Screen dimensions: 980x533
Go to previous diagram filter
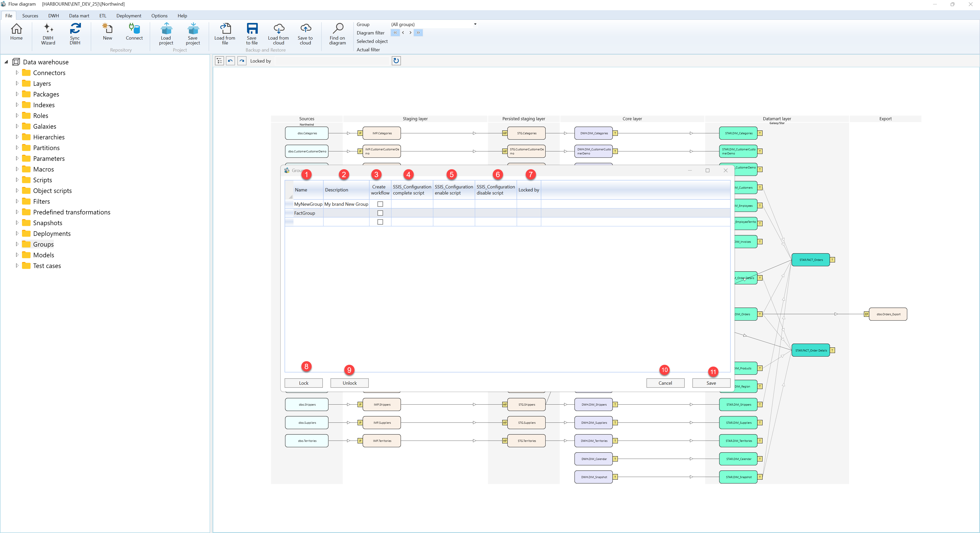pyautogui.click(x=403, y=33)
